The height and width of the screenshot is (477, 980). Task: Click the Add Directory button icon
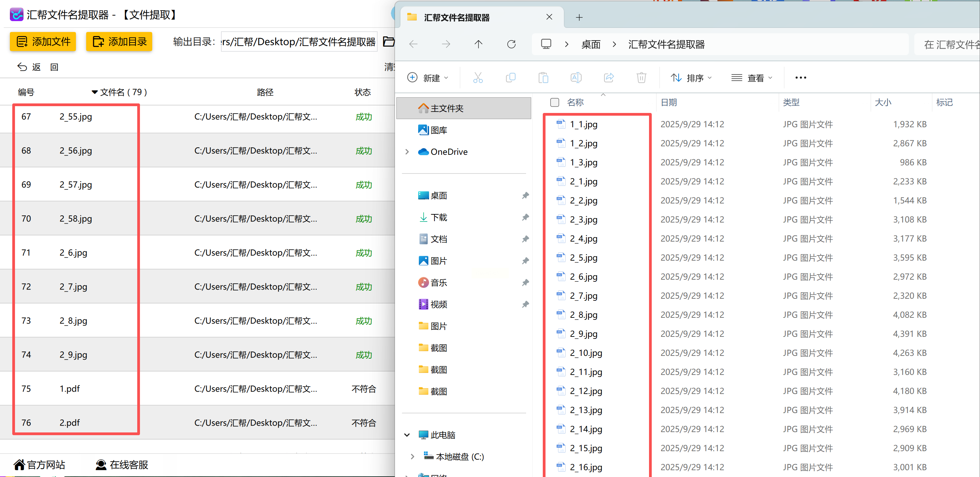(x=98, y=42)
